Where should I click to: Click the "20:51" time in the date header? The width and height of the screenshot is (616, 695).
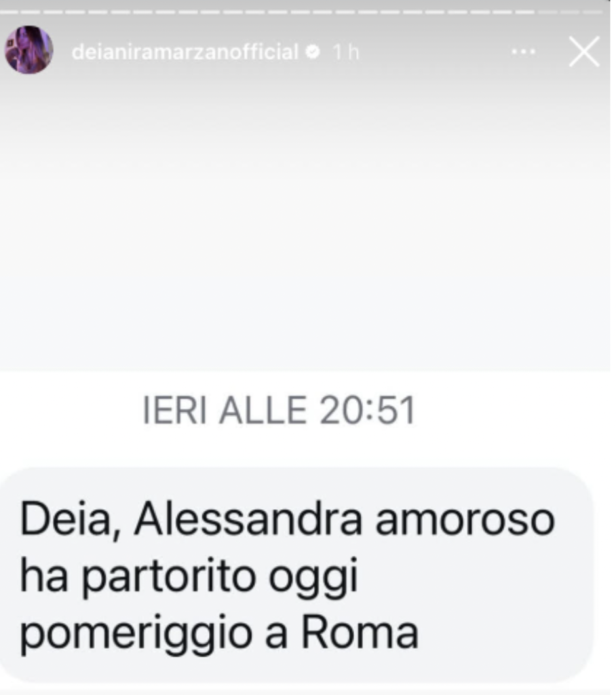point(368,411)
